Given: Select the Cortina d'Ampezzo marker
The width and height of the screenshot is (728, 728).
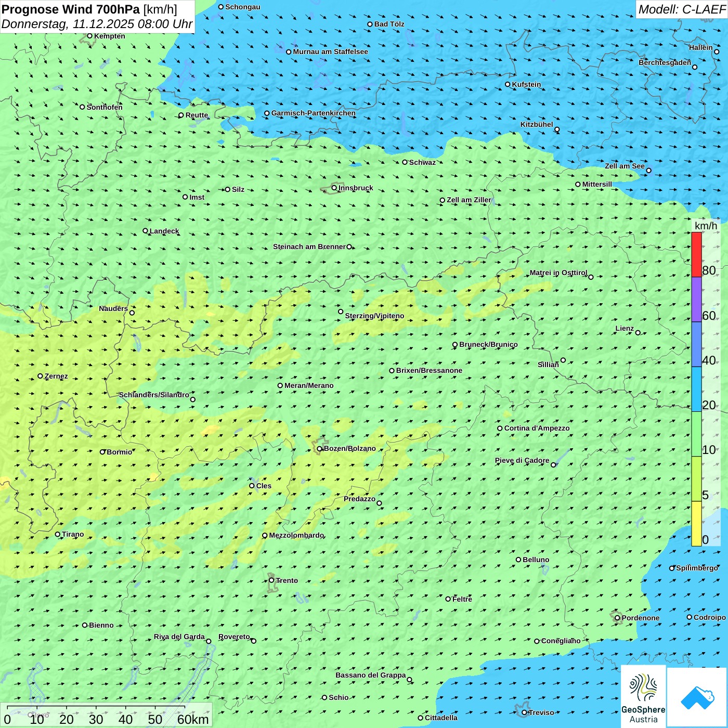Looking at the screenshot, I should coord(500,428).
